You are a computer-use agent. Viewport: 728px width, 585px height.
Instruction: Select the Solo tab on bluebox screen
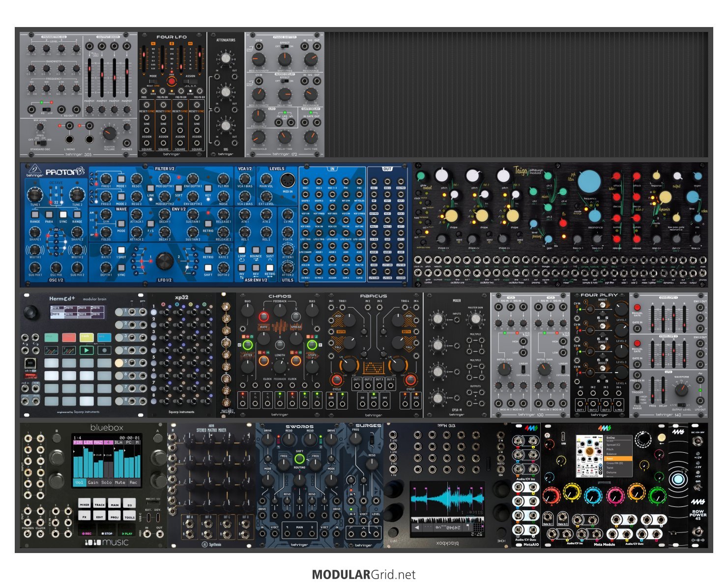click(x=106, y=482)
